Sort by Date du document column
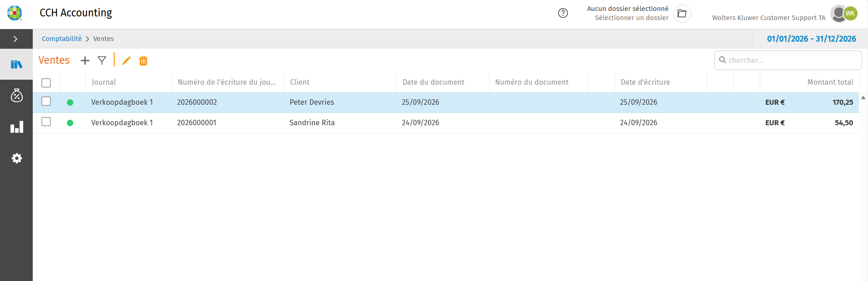868x281 pixels. (x=434, y=82)
